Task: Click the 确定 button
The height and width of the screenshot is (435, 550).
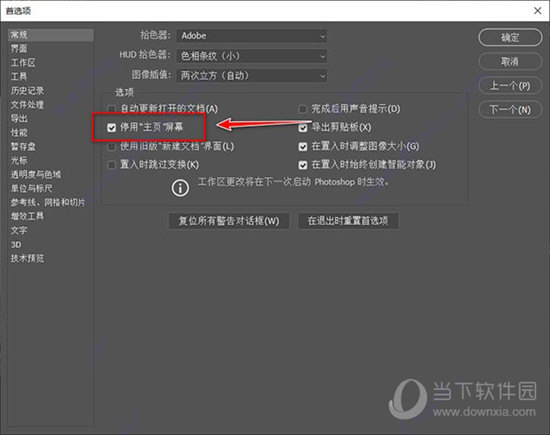Action: (510, 38)
